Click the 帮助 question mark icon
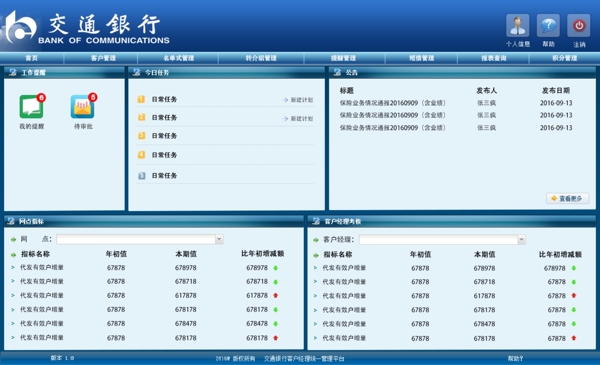Screen dimensions: 600x365 [x=548, y=25]
